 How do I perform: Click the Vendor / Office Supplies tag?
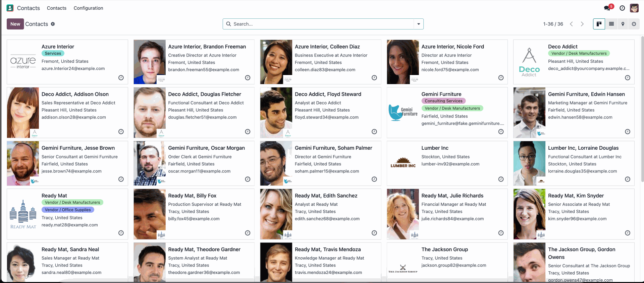tap(68, 210)
